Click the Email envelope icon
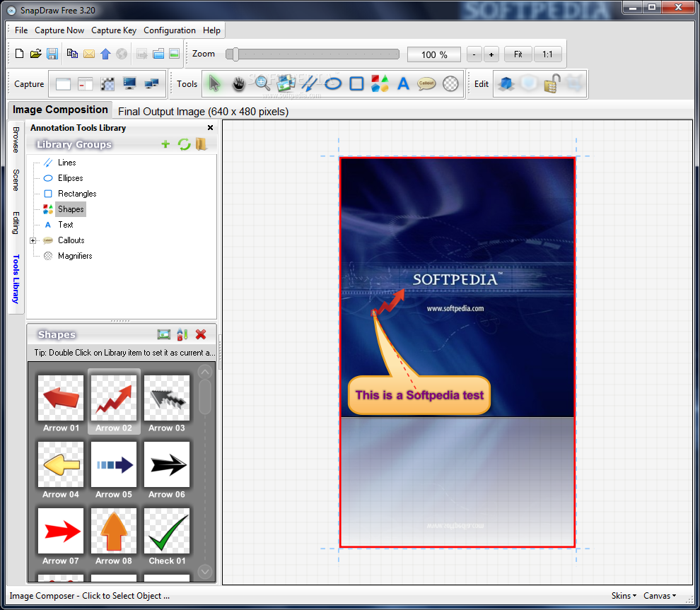The height and width of the screenshot is (610, 700). tap(89, 54)
